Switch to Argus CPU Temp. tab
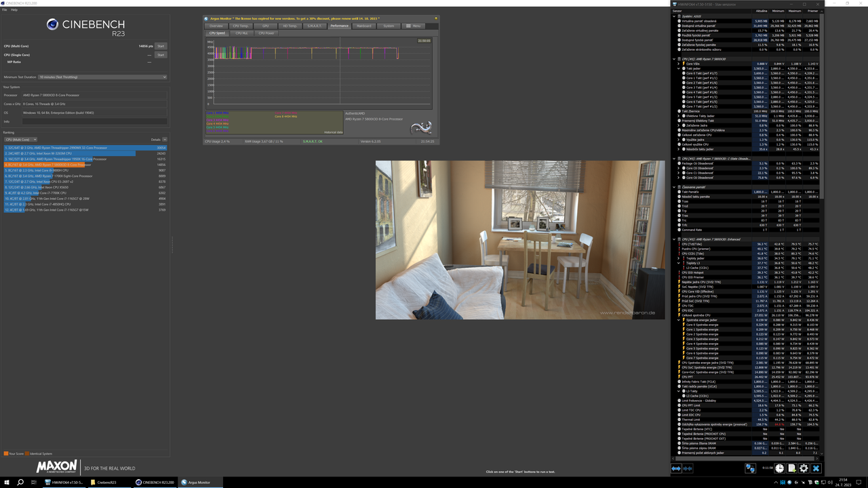868x488 pixels. pyautogui.click(x=241, y=26)
